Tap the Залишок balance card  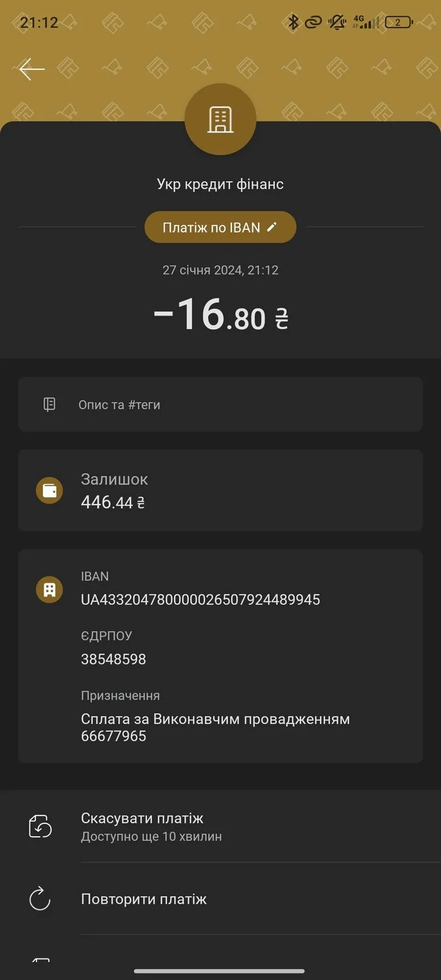coord(220,491)
